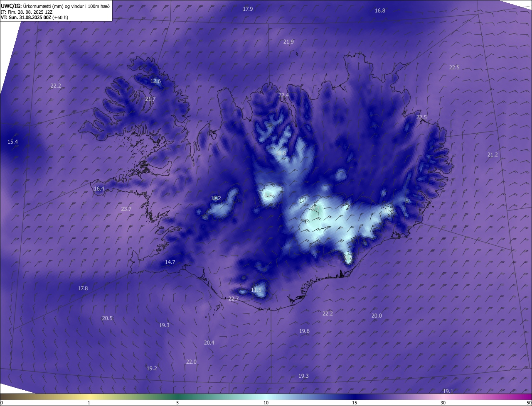Click the 22.4 value on the north coast

point(283,95)
